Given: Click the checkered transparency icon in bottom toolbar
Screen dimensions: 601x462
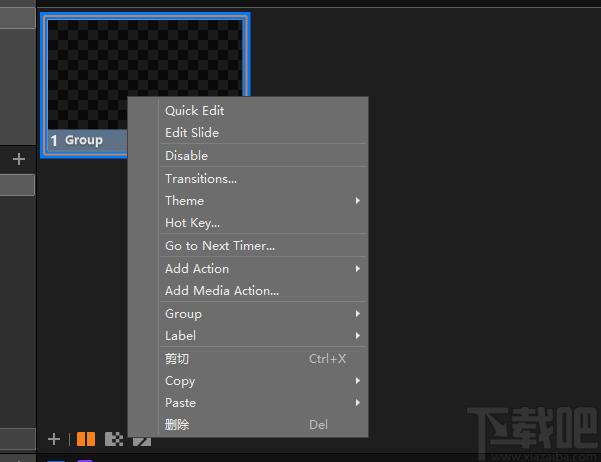Looking at the screenshot, I should click(x=114, y=439).
